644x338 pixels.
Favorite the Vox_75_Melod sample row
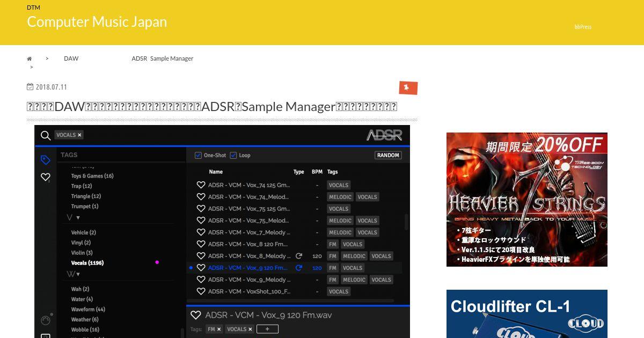pyautogui.click(x=201, y=221)
